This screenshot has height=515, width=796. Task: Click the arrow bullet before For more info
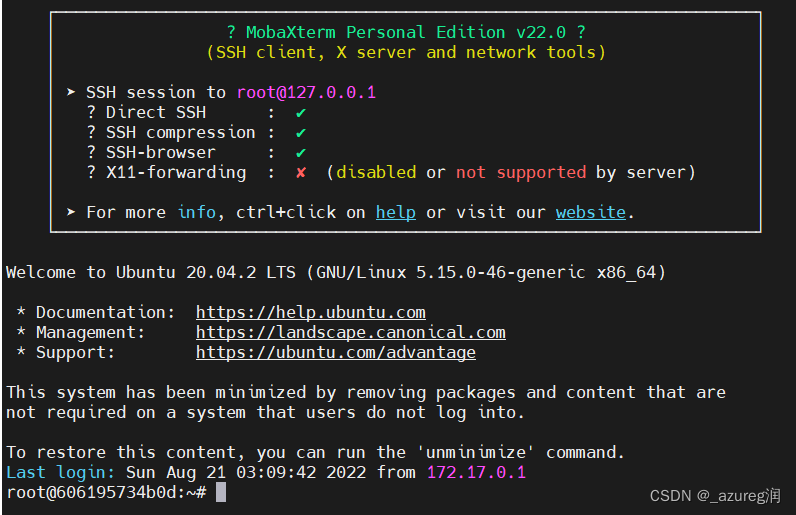(x=71, y=212)
